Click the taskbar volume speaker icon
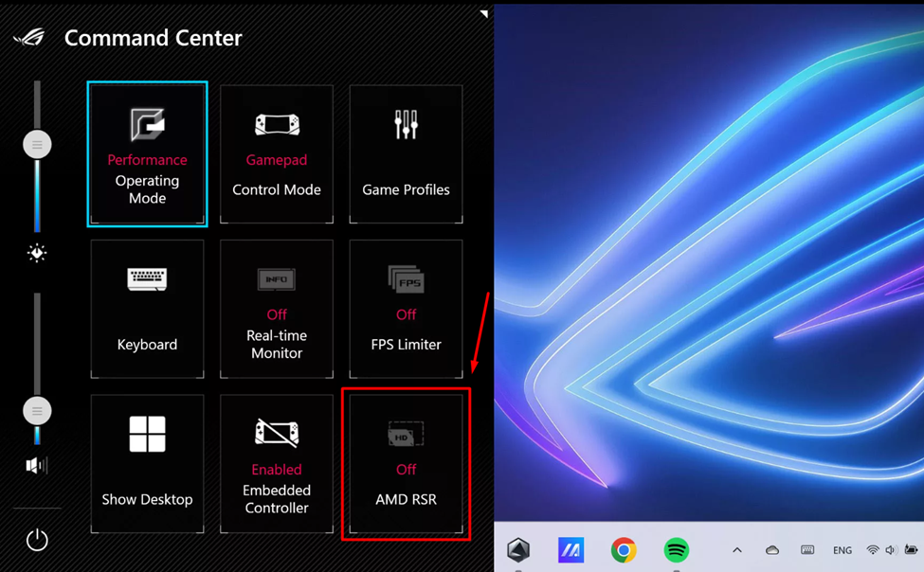Image resolution: width=924 pixels, height=572 pixels. coord(891,550)
